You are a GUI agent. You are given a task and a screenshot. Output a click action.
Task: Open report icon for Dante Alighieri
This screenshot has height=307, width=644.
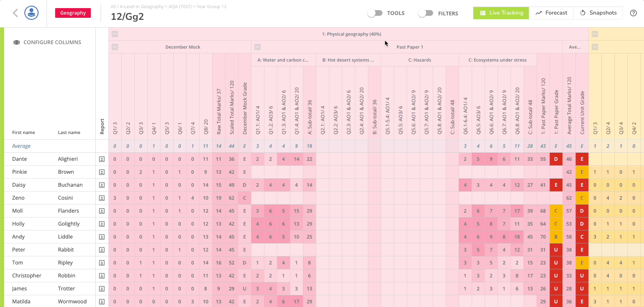point(102,159)
